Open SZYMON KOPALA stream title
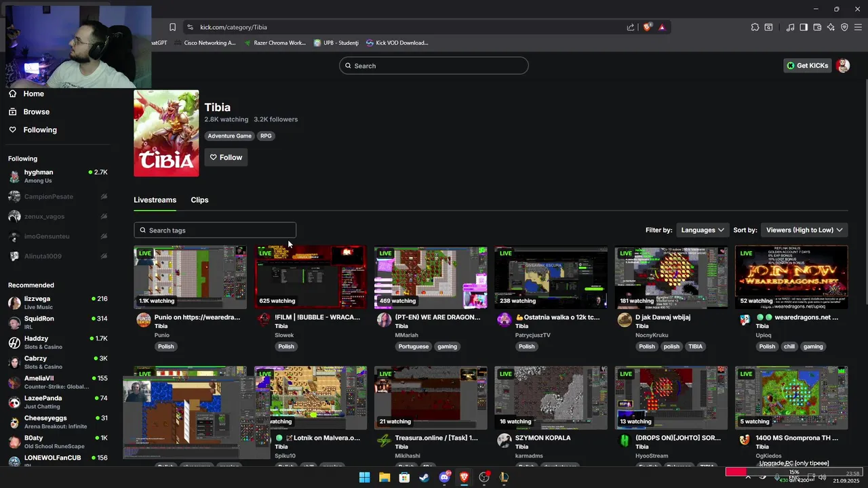This screenshot has height=488, width=868. (543, 438)
